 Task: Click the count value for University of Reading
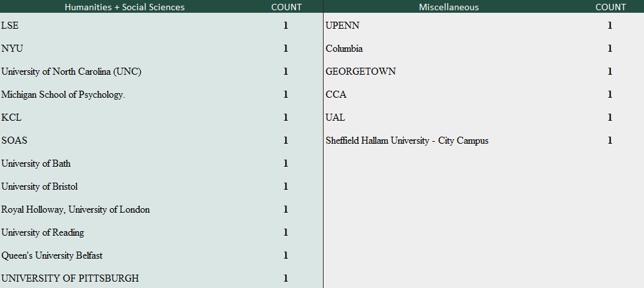(x=286, y=232)
